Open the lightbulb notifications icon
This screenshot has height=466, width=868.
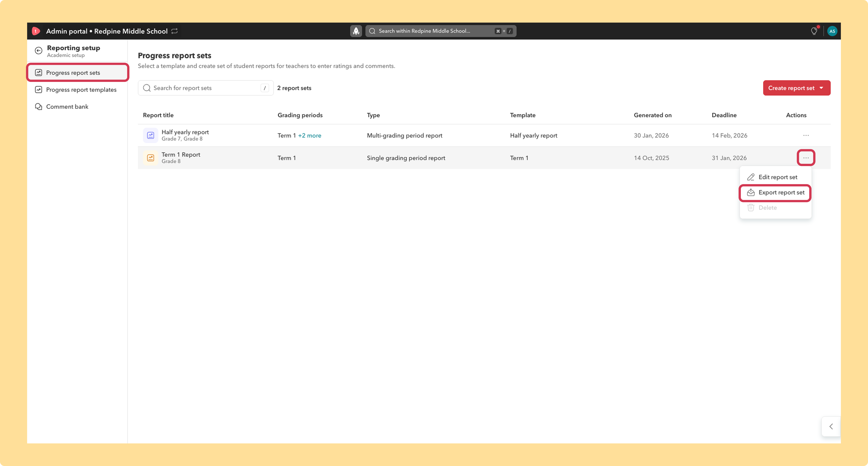coord(814,31)
